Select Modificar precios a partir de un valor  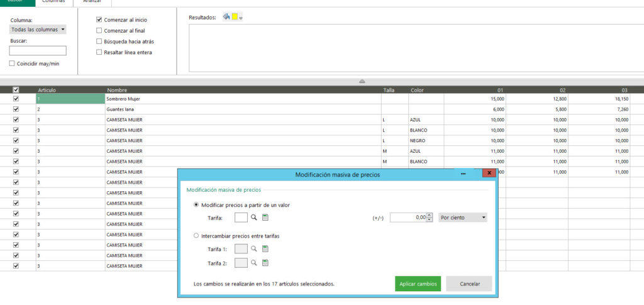tap(196, 205)
